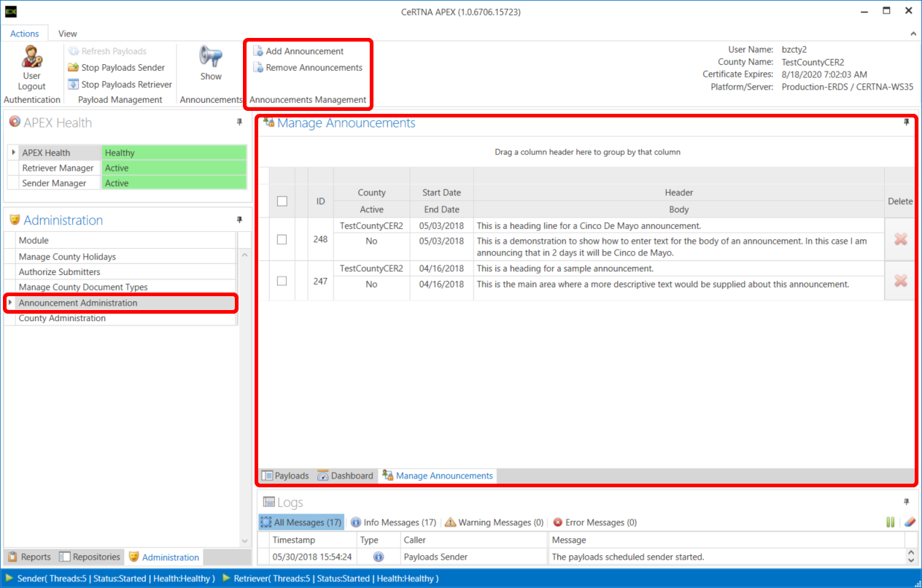Open Manage County Holidays module

tap(67, 257)
